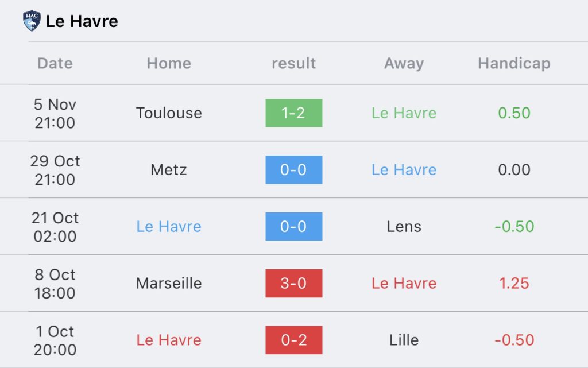Viewport: 588px width, 368px height.
Task: Select the Home column header
Action: (169, 63)
